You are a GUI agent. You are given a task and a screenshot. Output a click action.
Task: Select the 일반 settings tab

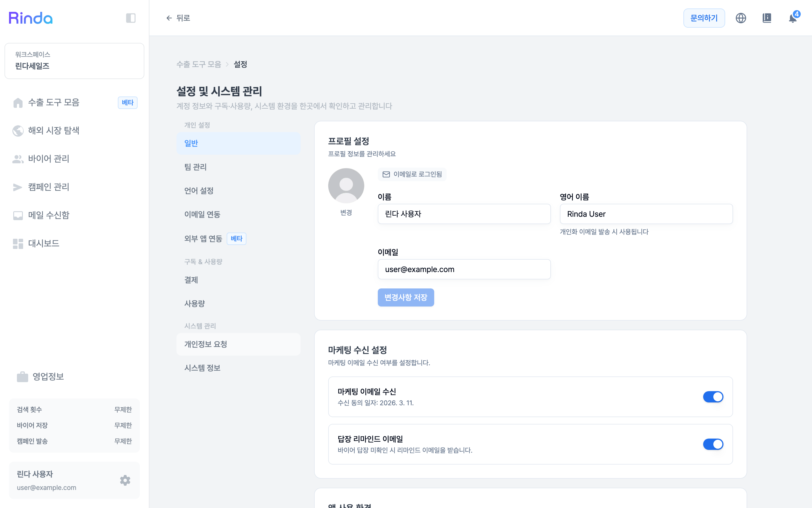(x=238, y=143)
